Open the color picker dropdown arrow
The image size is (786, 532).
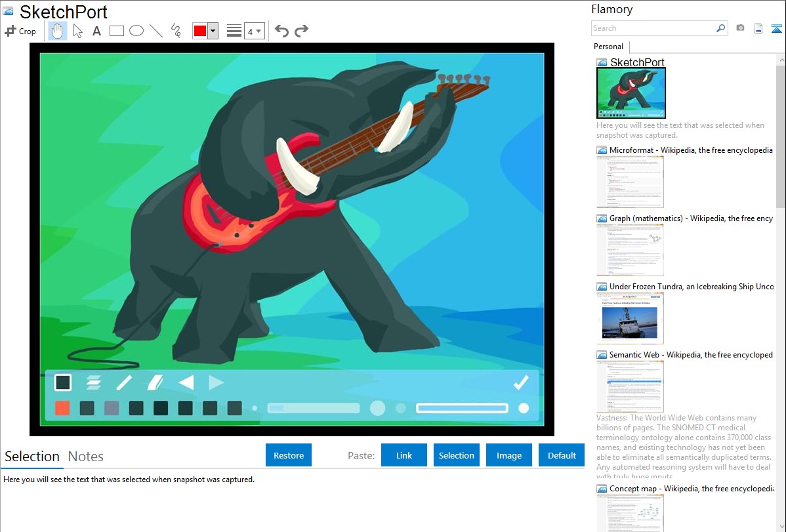(x=213, y=31)
